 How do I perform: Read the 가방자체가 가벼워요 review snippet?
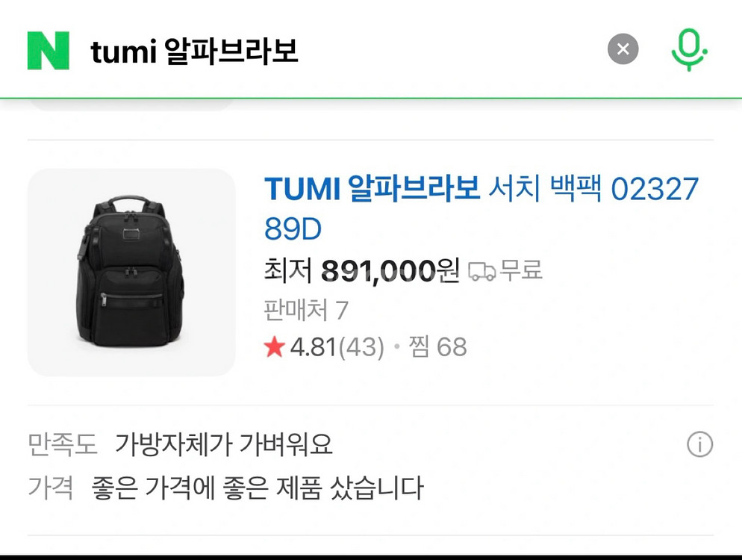point(224,444)
